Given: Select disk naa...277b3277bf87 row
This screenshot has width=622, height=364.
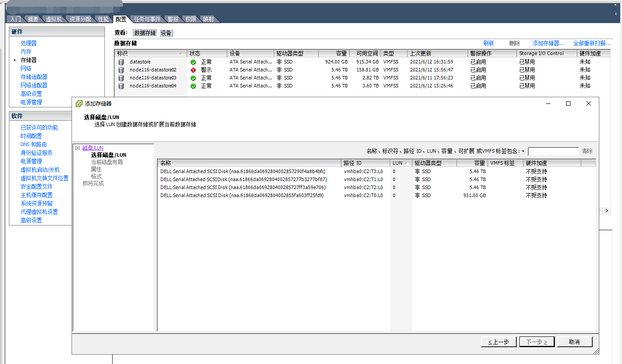Looking at the screenshot, I should point(376,179).
